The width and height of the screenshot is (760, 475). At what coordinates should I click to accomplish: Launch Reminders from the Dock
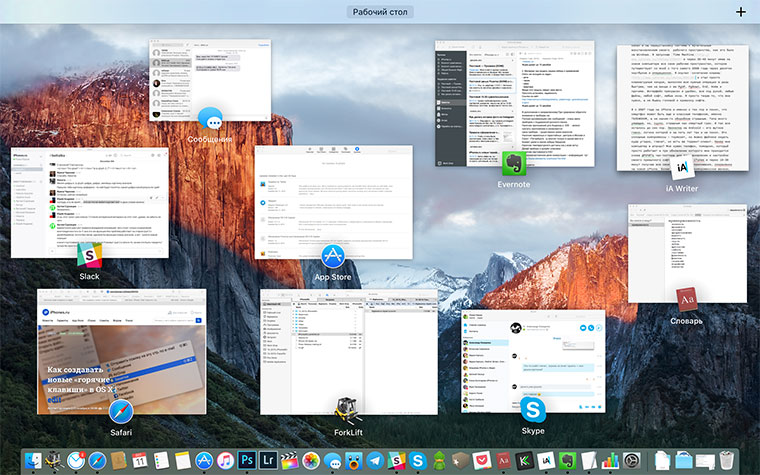coord(161,460)
